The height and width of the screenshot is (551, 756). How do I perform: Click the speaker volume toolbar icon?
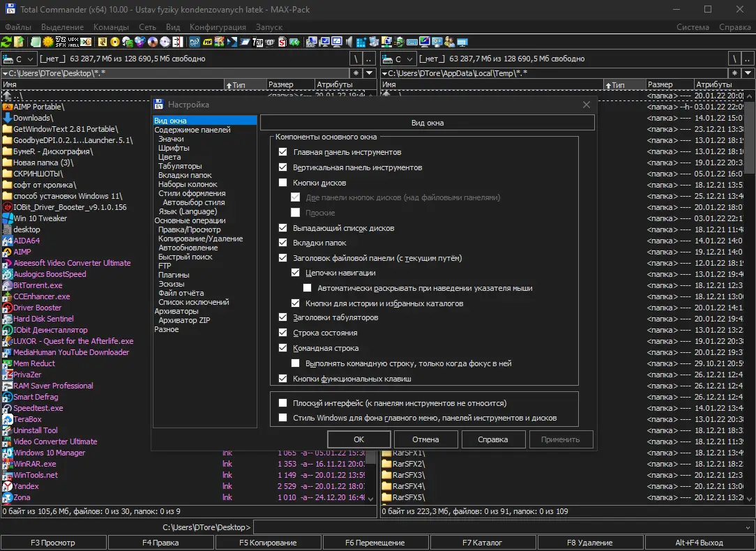350,42
